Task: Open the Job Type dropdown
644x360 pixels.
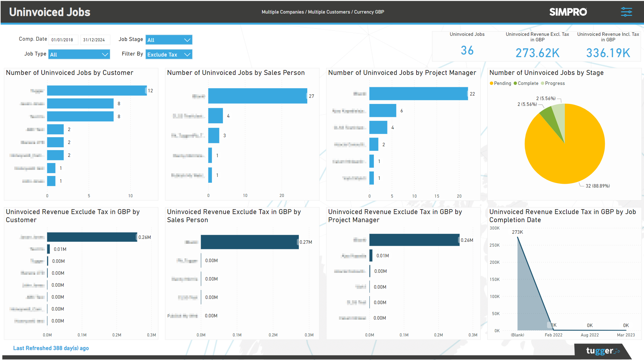Action: 79,54
